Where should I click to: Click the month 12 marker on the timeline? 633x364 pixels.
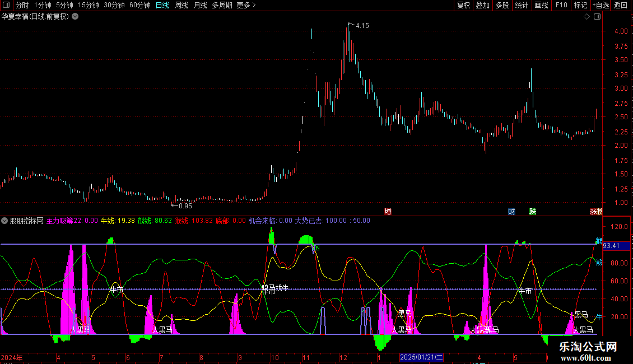[343, 357]
